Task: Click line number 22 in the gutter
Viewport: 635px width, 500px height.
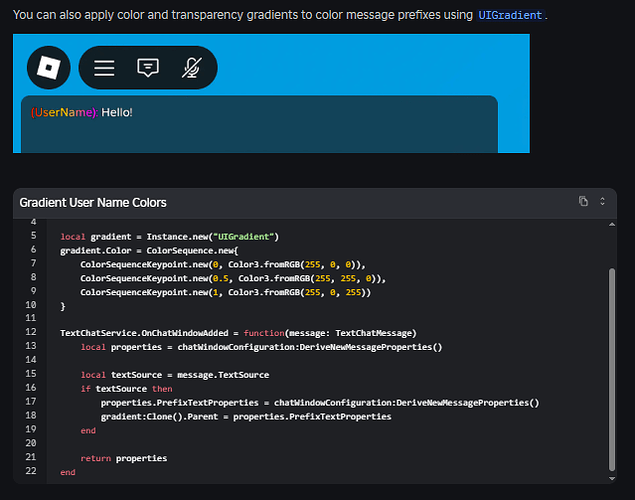Action: [x=31, y=471]
